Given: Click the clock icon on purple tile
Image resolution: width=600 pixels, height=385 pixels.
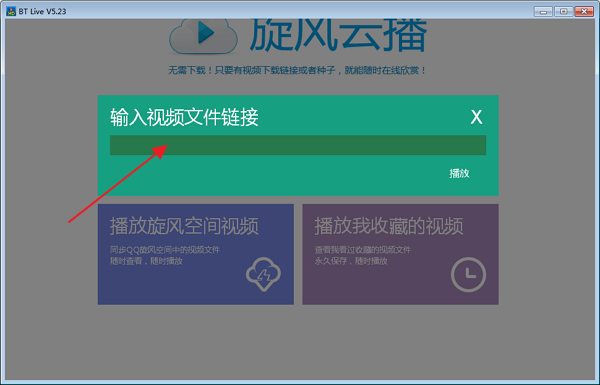Looking at the screenshot, I should (468, 275).
